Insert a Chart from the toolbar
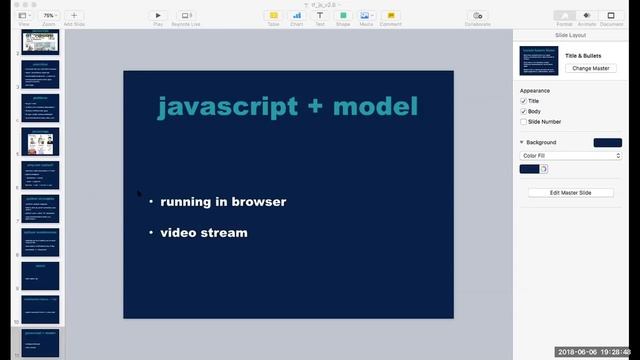 (x=297, y=16)
